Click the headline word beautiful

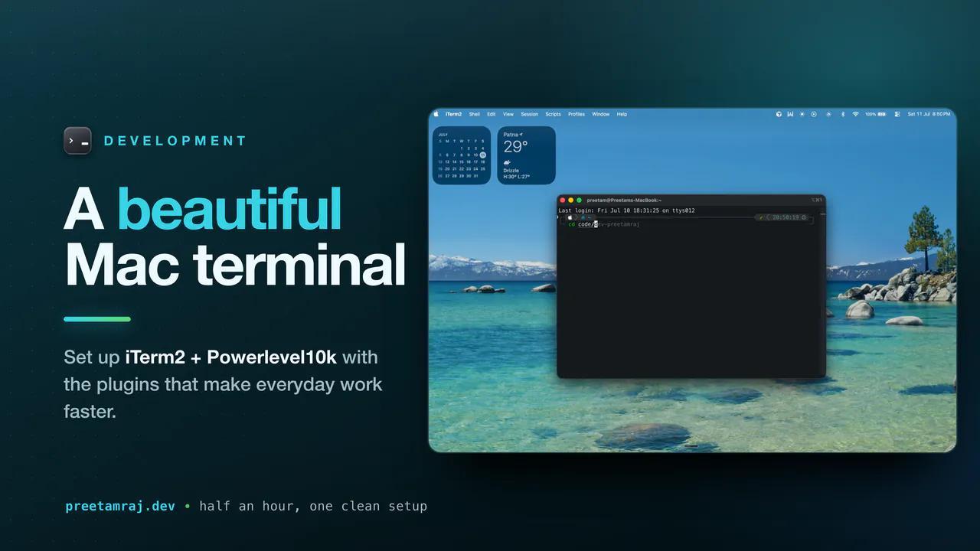(230, 209)
